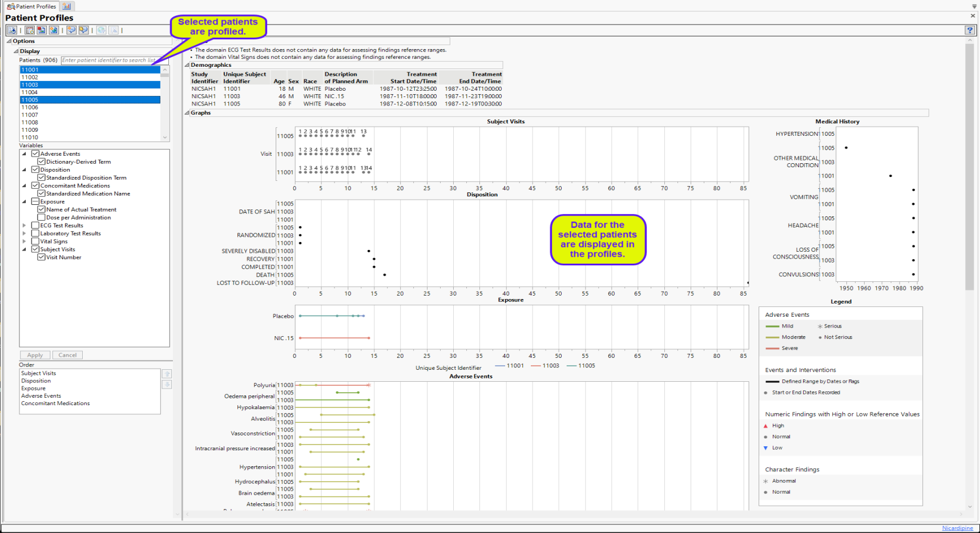This screenshot has height=533, width=980.
Task: Uncheck the Adverse Events checkbox
Action: click(x=35, y=154)
